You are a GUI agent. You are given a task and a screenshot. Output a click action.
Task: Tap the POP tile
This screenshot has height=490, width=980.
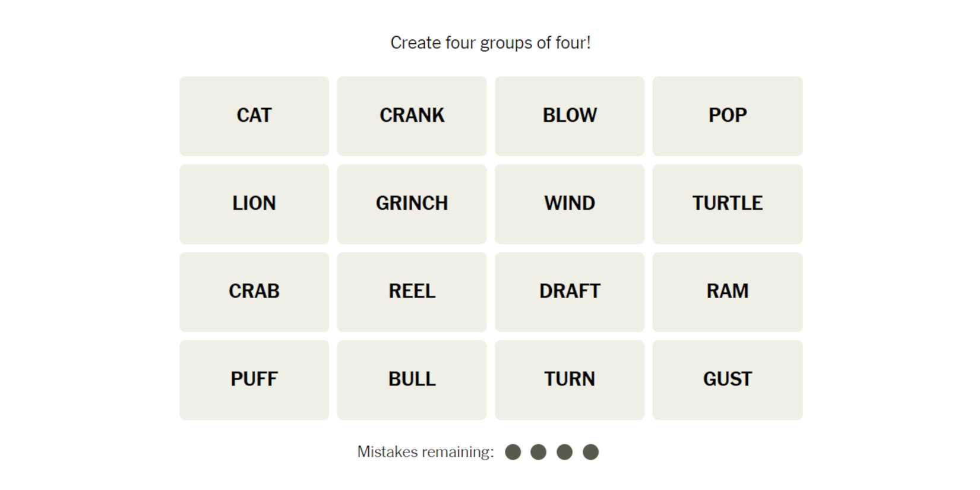tap(727, 116)
